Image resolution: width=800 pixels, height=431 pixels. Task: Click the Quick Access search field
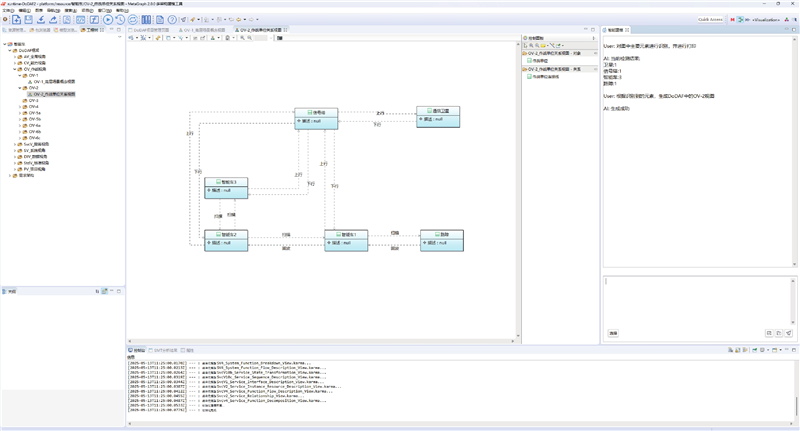point(709,20)
